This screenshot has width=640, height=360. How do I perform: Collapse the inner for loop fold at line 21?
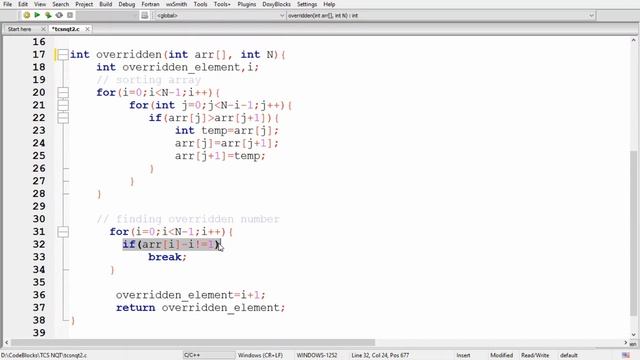63,105
